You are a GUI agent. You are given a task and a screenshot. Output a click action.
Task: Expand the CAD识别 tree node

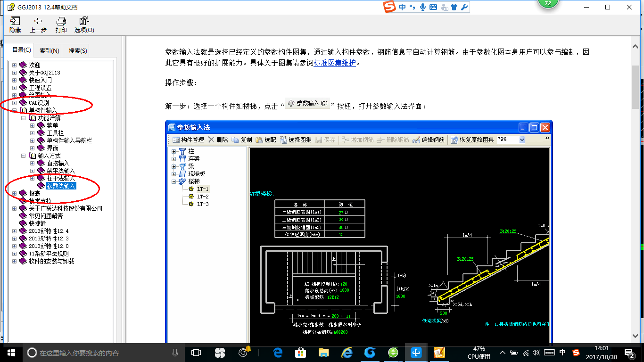click(14, 103)
